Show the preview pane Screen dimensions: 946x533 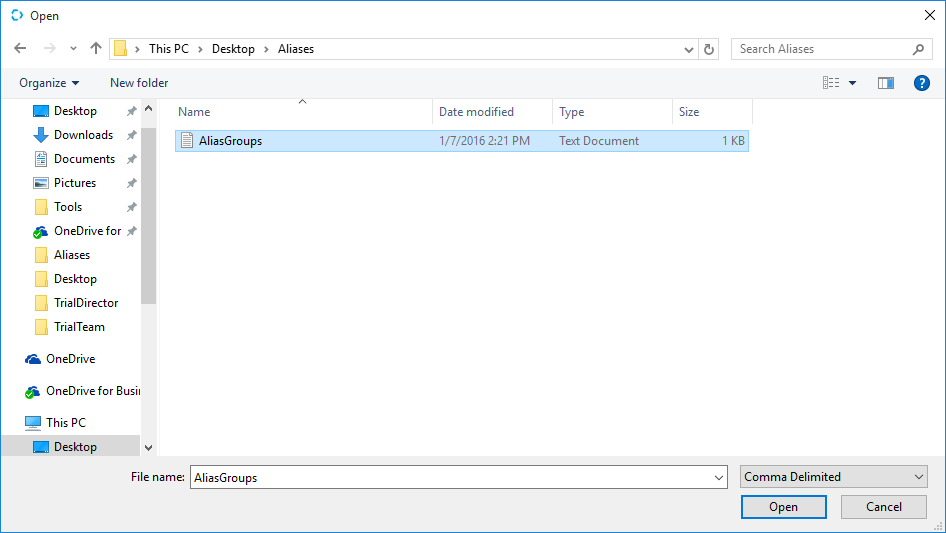click(x=886, y=83)
